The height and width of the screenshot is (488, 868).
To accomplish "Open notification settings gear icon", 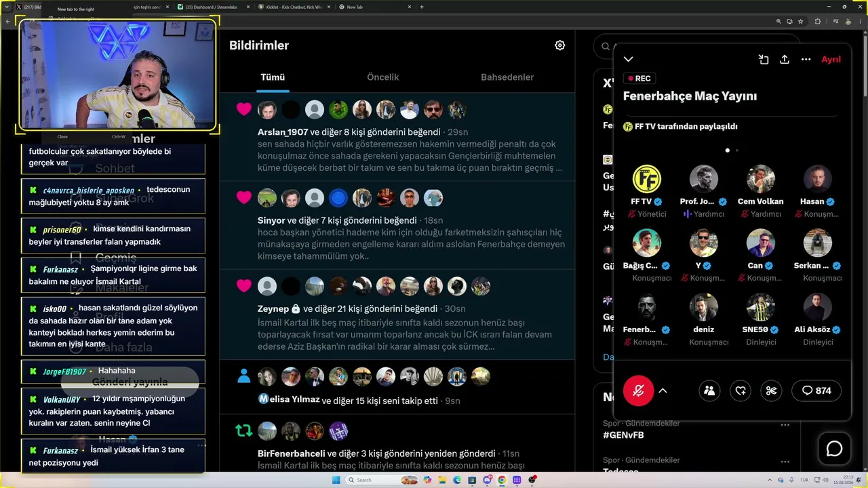I will (559, 45).
